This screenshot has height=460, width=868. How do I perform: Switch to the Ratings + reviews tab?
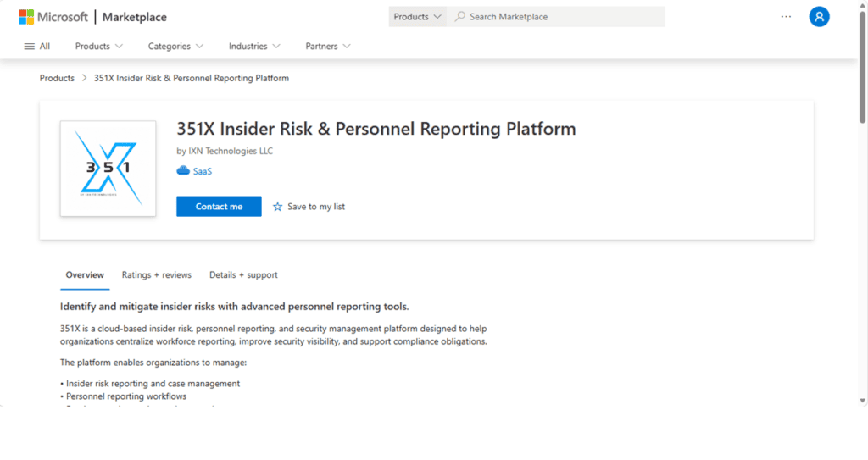click(x=157, y=275)
